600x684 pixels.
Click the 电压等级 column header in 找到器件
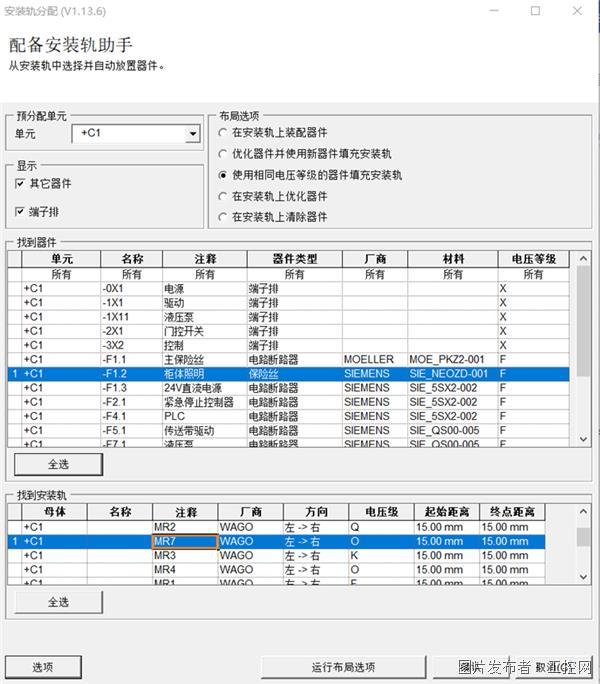point(533,259)
